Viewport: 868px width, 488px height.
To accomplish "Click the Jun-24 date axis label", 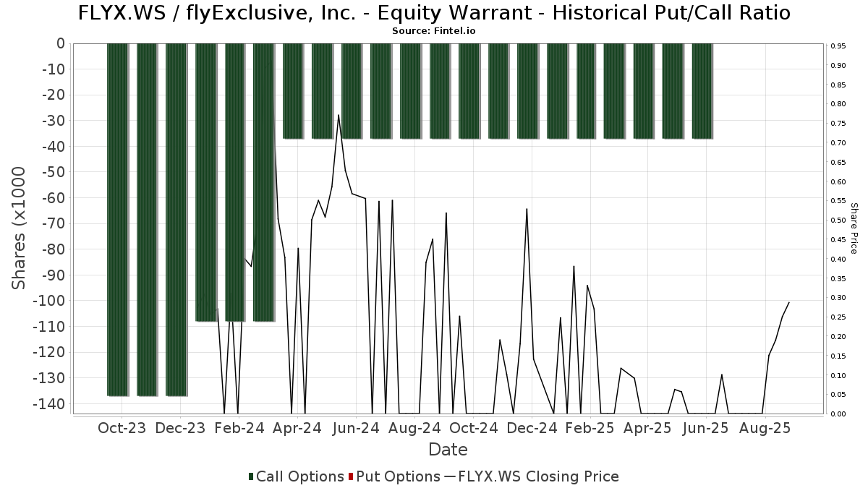I will [356, 428].
